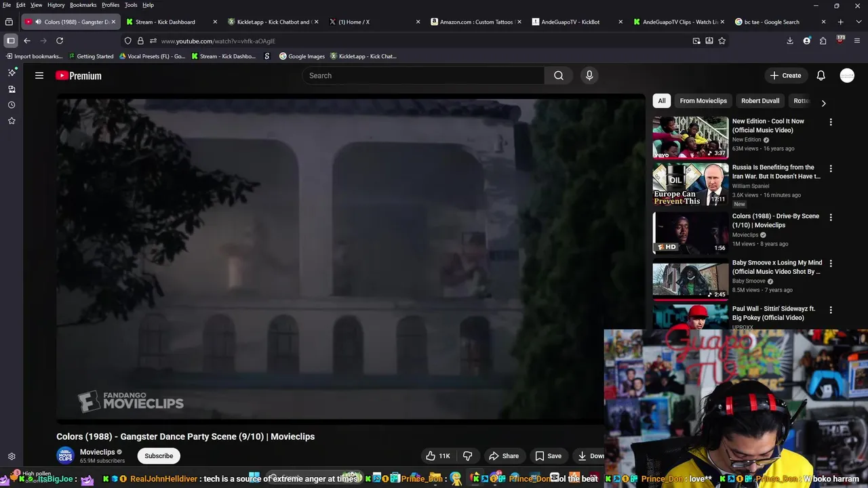Click the browser address bar URL

point(218,41)
